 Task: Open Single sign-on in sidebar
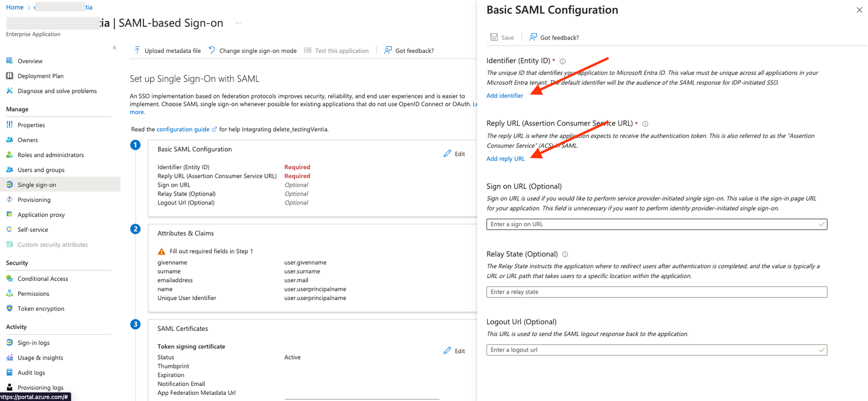click(x=36, y=185)
